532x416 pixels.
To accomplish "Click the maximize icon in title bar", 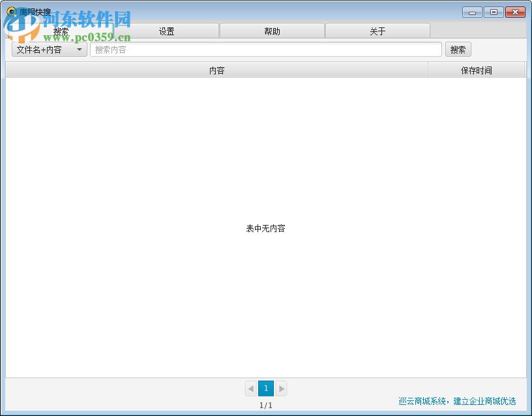I will (493, 11).
